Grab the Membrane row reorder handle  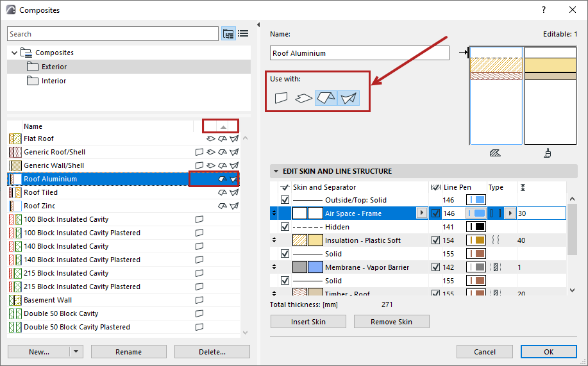pos(274,267)
